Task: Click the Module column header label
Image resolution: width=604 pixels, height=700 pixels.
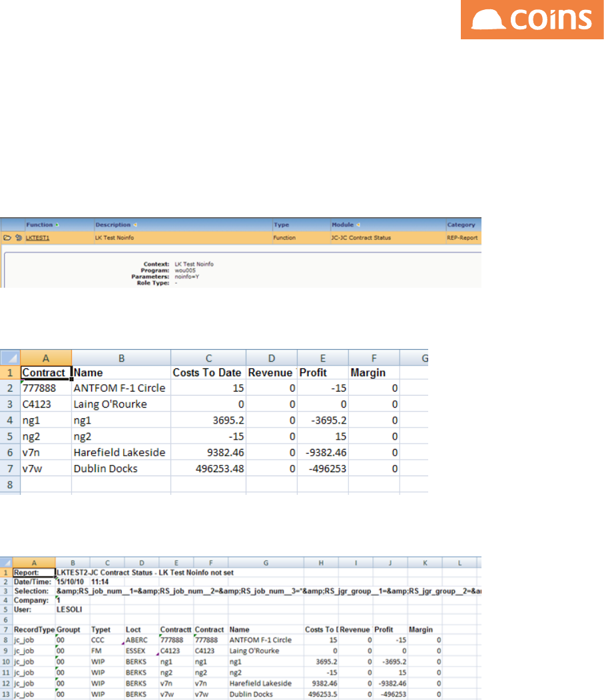Action: [x=342, y=225]
